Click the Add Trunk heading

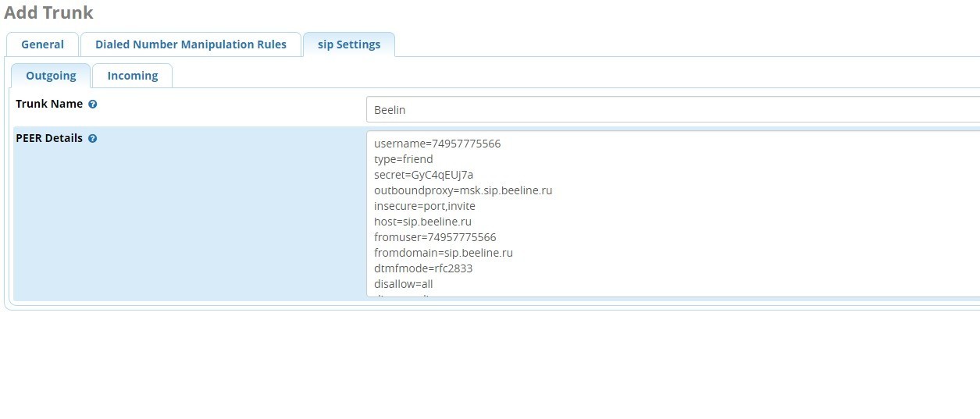[x=48, y=12]
